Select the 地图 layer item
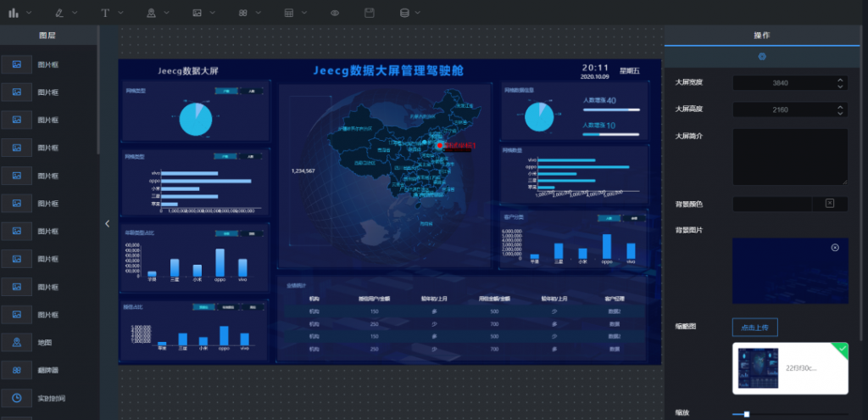 coord(48,343)
